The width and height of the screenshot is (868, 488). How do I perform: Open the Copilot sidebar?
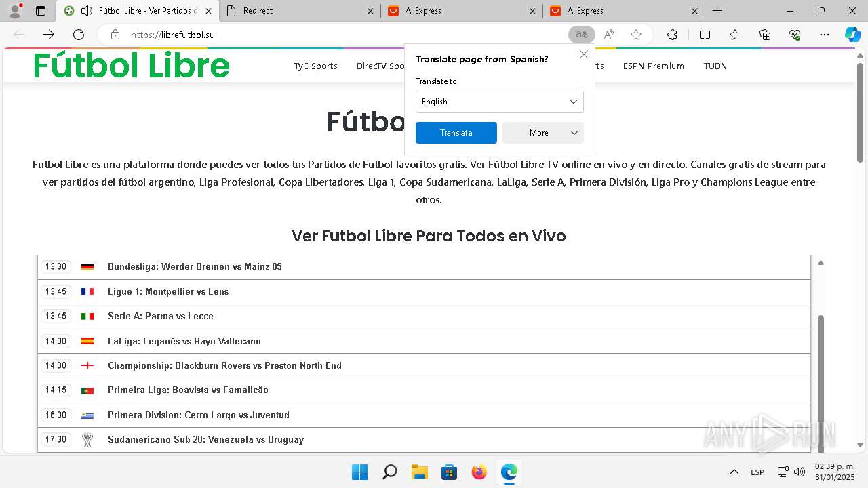(x=852, y=35)
